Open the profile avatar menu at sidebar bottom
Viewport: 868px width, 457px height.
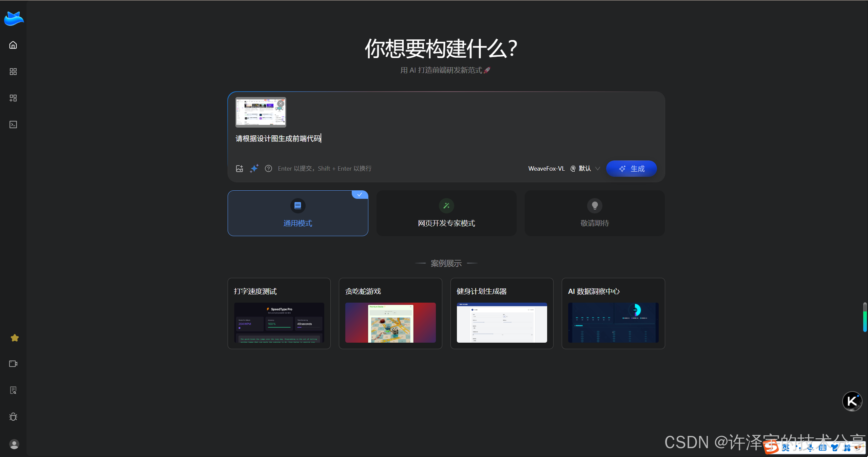[14, 444]
